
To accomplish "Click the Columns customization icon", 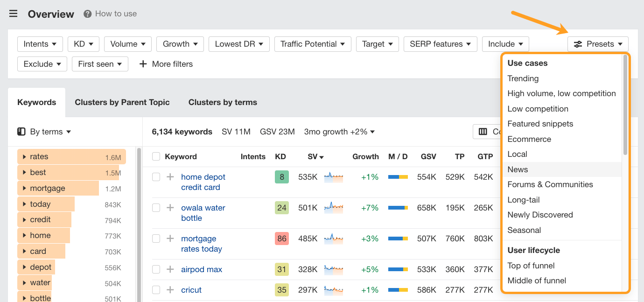I will [x=483, y=131].
